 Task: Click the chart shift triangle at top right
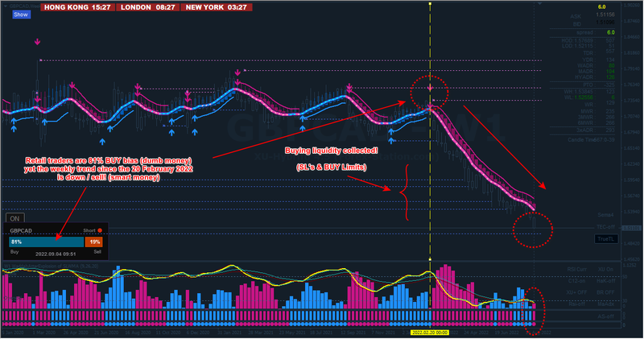pos(539,3)
